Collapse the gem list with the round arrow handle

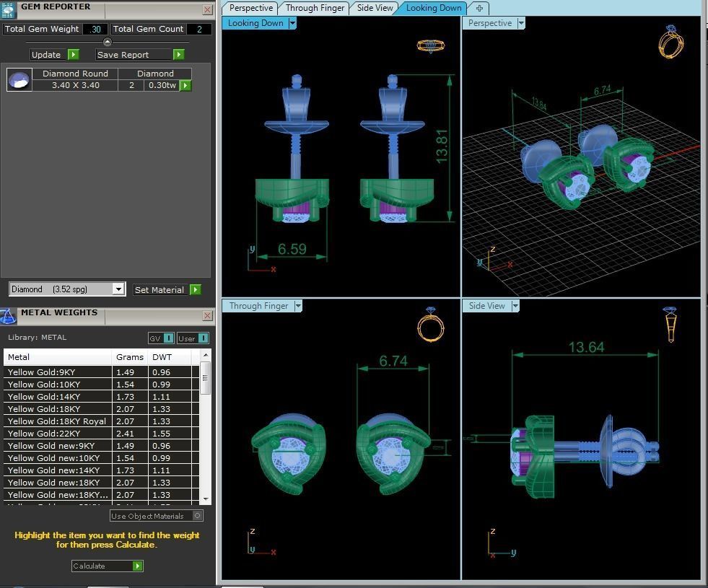pos(108,42)
